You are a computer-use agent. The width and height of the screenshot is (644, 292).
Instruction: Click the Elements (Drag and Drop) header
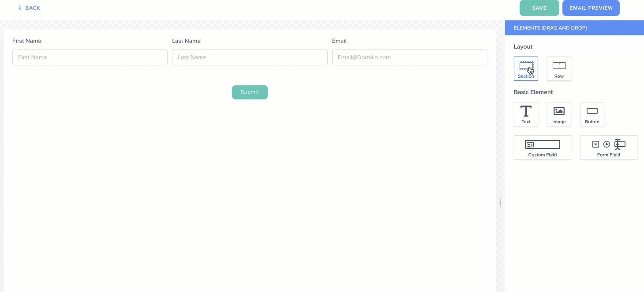tap(550, 28)
